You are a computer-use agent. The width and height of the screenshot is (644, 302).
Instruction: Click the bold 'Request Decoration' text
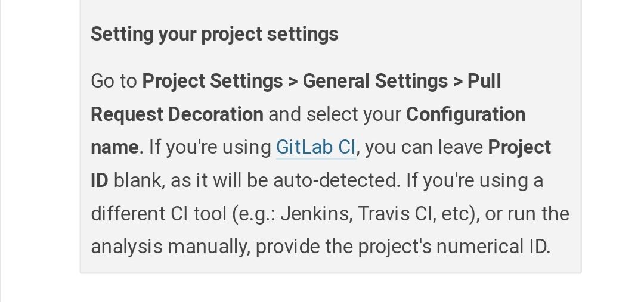177,114
